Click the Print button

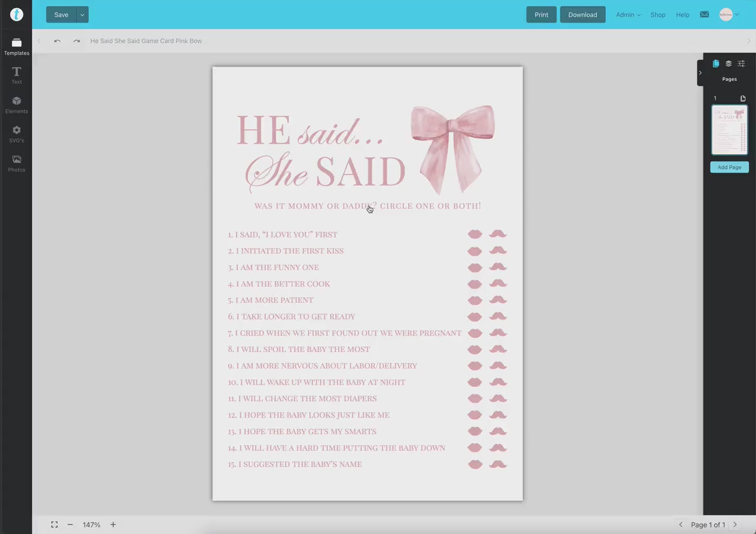(x=542, y=15)
